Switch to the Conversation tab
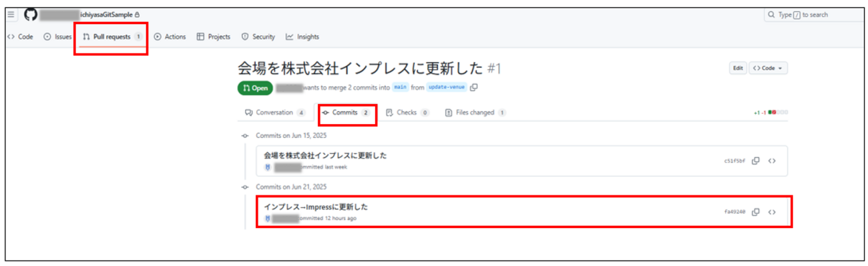Screen dimensions: 868x266 (x=275, y=113)
